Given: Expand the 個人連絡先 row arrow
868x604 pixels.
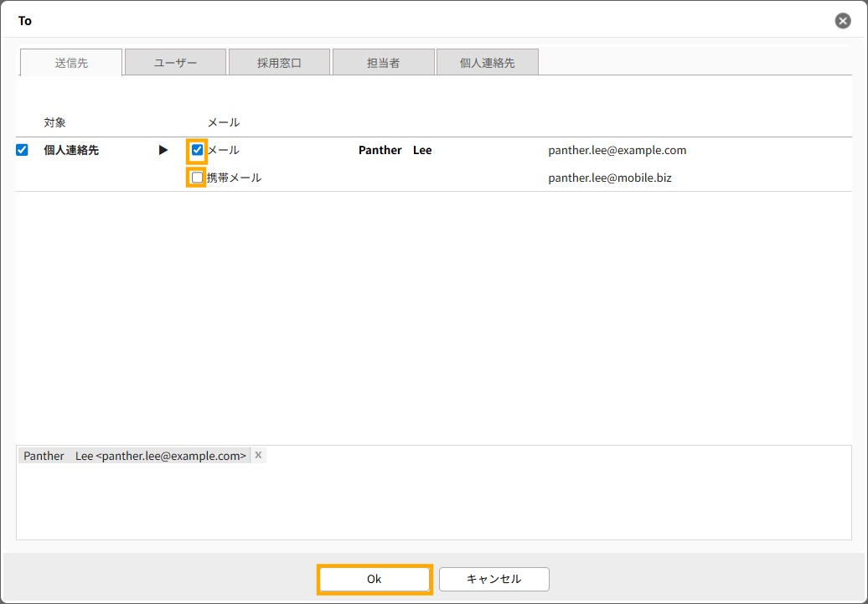Looking at the screenshot, I should pyautogui.click(x=163, y=150).
